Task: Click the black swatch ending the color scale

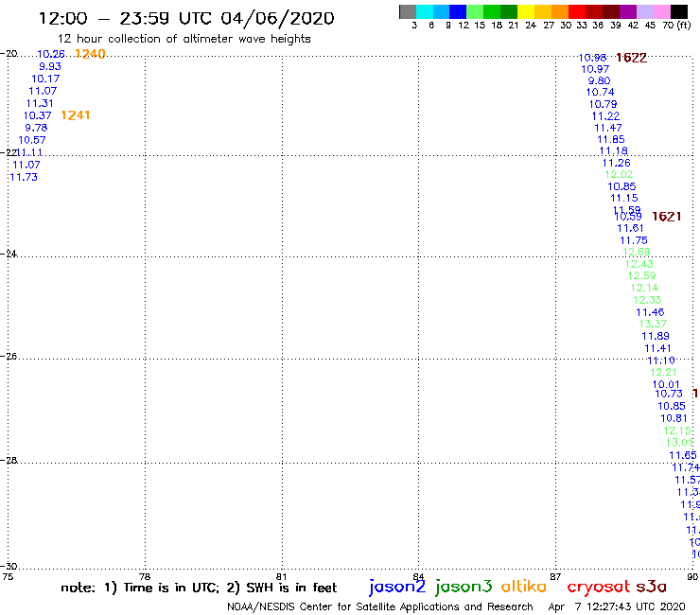Action: click(678, 11)
